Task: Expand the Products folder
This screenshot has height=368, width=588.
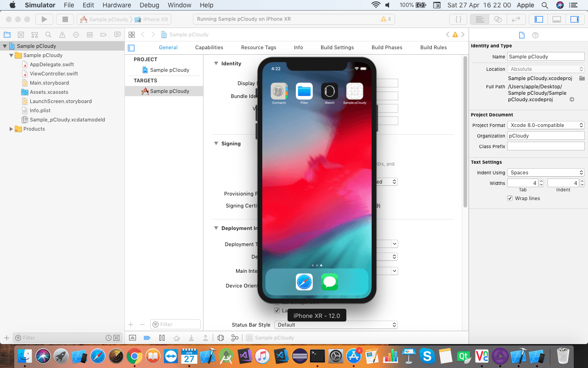Action: click(11, 129)
